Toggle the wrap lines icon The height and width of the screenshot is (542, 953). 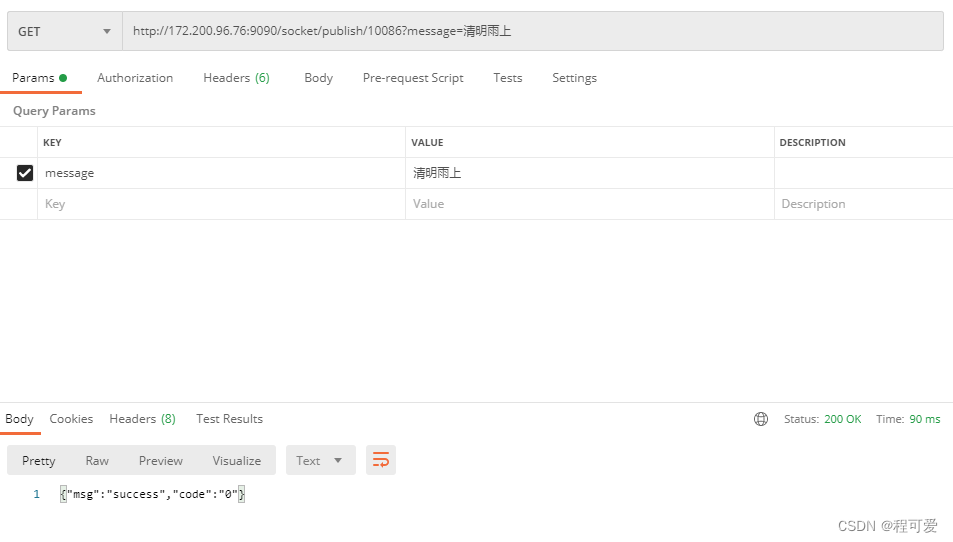click(x=381, y=460)
